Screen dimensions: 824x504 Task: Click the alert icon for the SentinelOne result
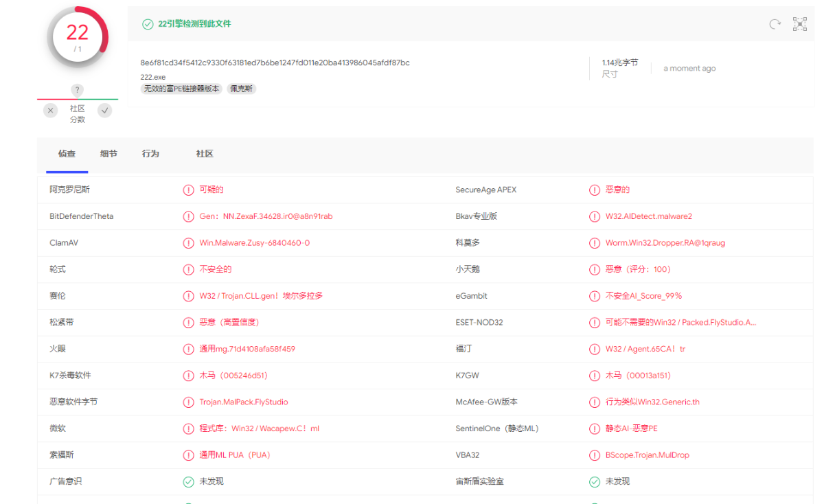tap(595, 428)
